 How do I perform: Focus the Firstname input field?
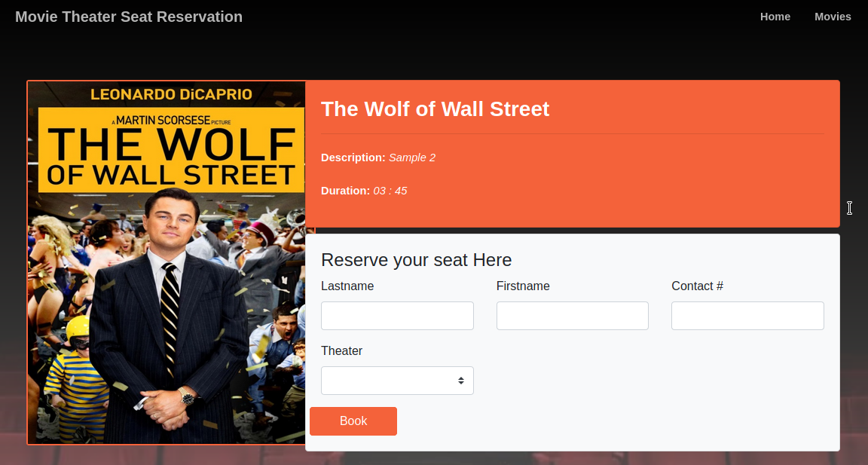573,316
